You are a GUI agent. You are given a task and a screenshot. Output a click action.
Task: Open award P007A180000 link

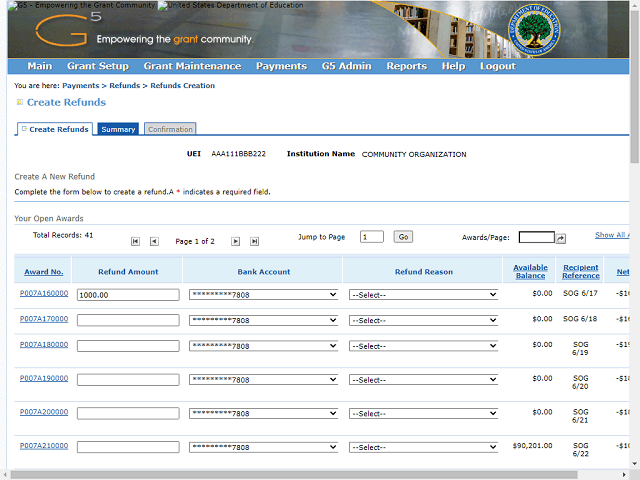pos(44,344)
